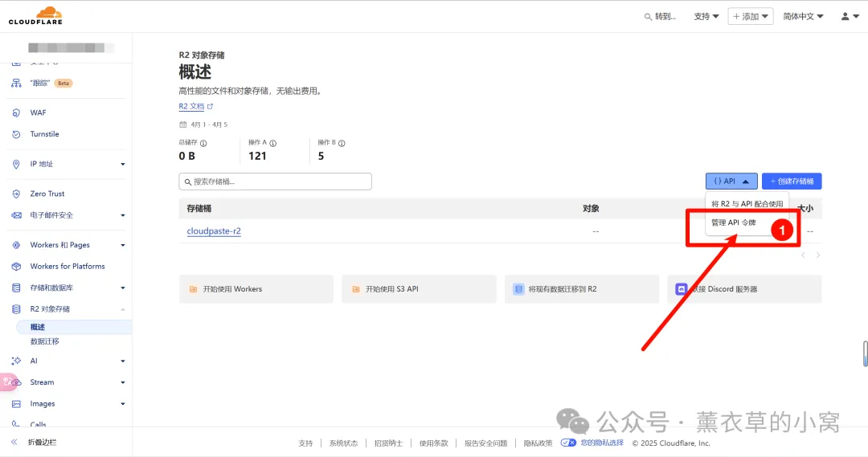Open 数据迁移 in the sidebar

45,341
